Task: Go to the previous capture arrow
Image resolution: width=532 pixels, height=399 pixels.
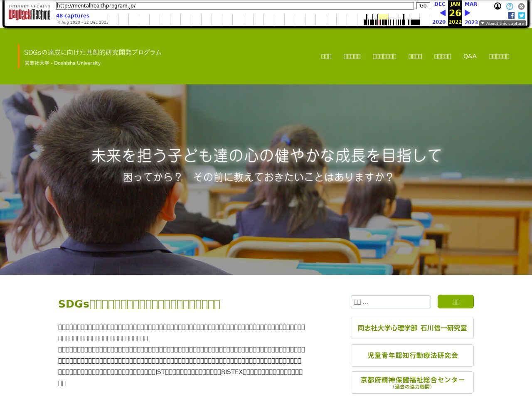Action: (x=443, y=13)
